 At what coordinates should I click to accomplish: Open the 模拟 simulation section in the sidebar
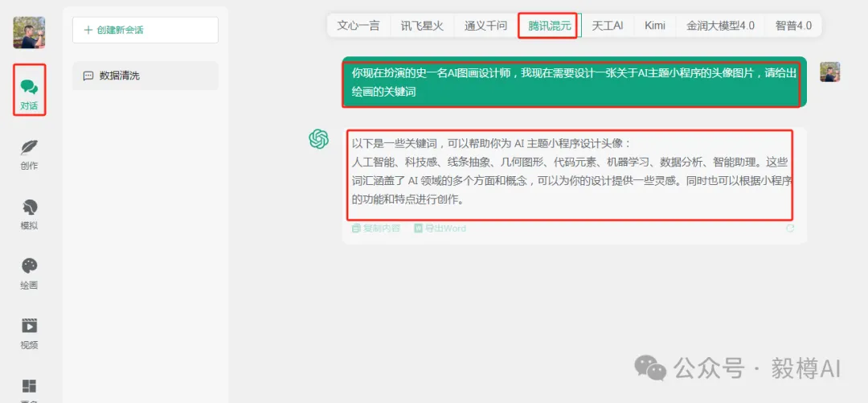30,215
